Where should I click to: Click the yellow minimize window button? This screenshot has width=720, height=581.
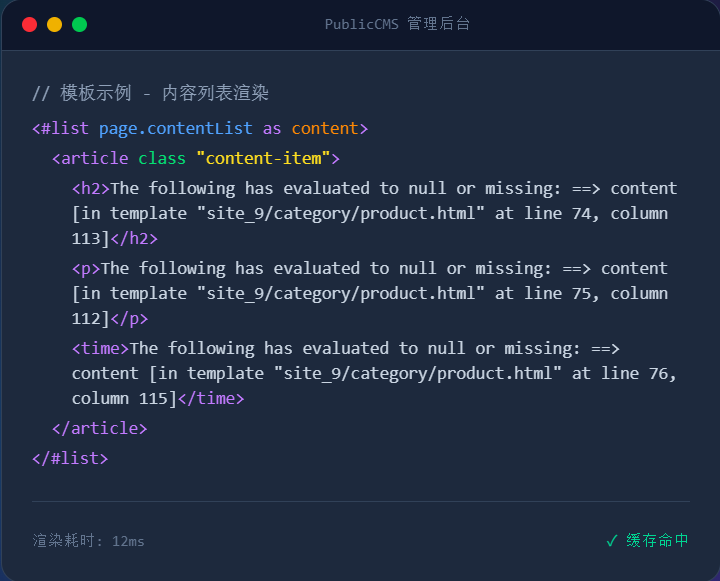(54, 24)
